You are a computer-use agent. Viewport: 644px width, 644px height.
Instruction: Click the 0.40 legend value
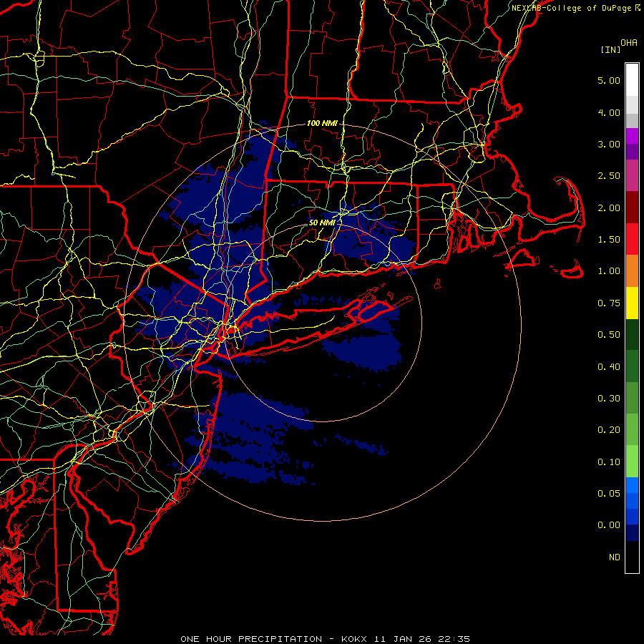[x=609, y=367]
